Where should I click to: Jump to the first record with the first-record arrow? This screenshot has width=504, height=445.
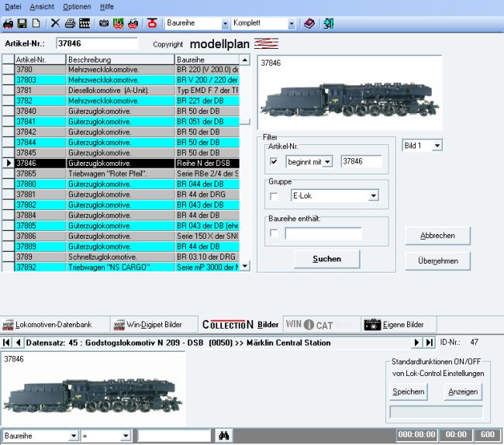point(5,343)
